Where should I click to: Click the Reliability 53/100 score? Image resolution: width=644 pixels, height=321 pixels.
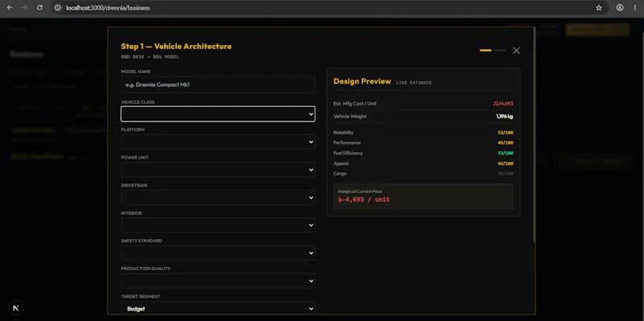(x=506, y=133)
